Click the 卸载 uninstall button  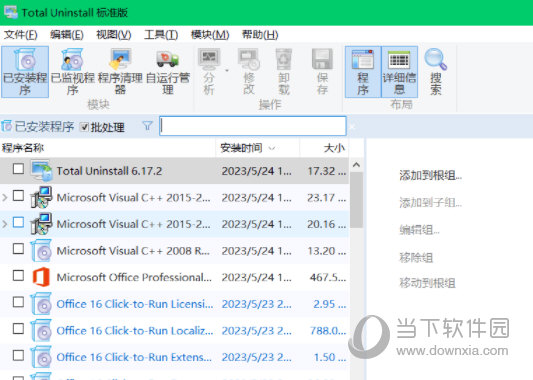click(284, 72)
